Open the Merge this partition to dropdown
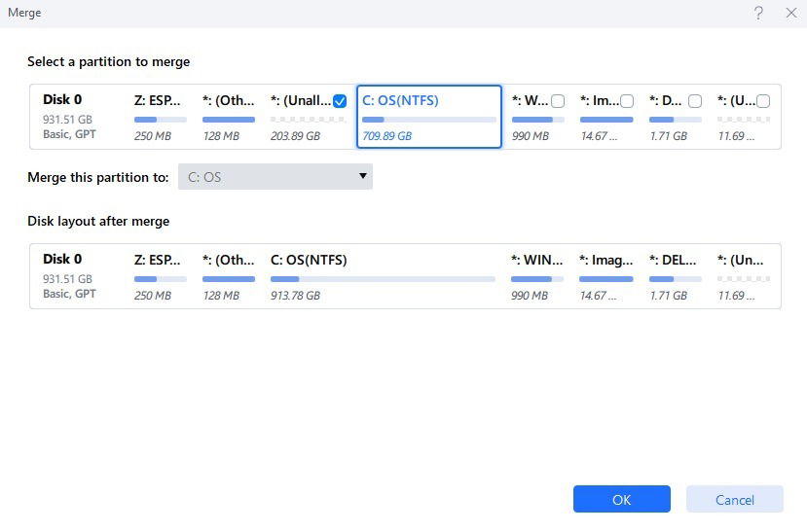This screenshot has width=807, height=532. (x=275, y=177)
